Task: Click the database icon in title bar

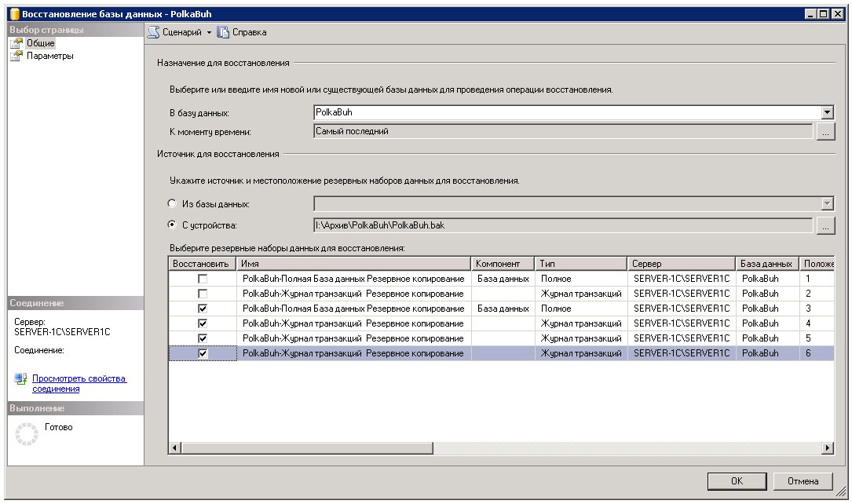Action: click(13, 13)
